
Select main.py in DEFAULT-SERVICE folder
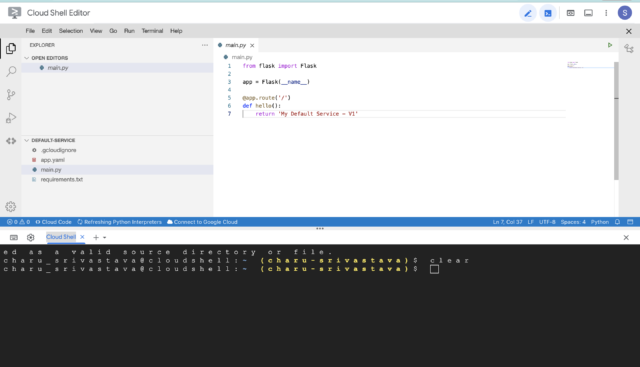tap(117, 170)
